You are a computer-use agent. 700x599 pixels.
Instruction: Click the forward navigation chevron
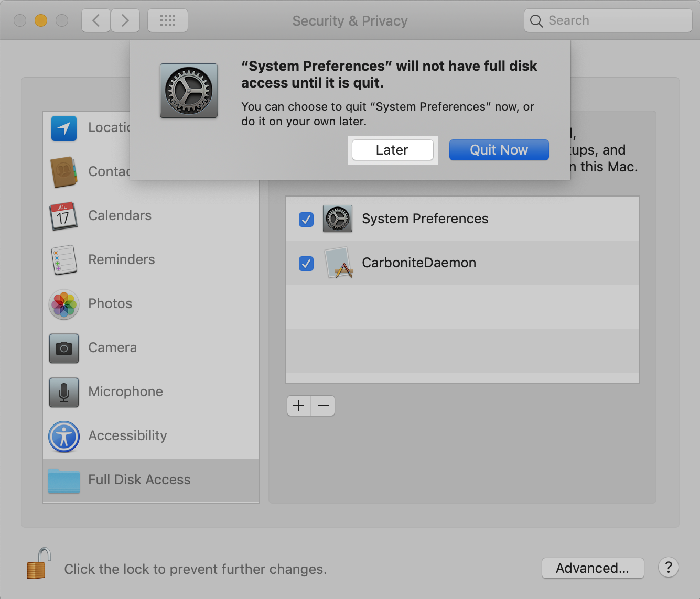[125, 20]
